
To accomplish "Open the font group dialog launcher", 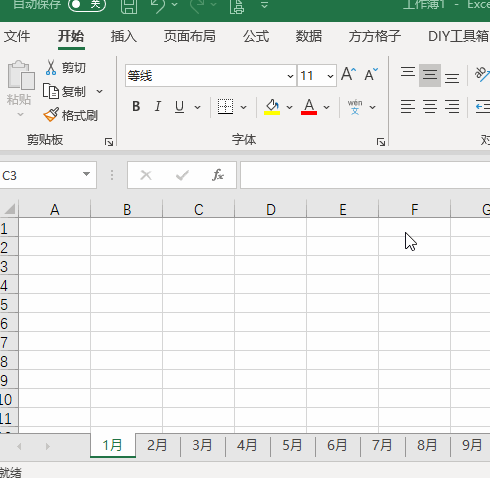I will pyautogui.click(x=381, y=142).
